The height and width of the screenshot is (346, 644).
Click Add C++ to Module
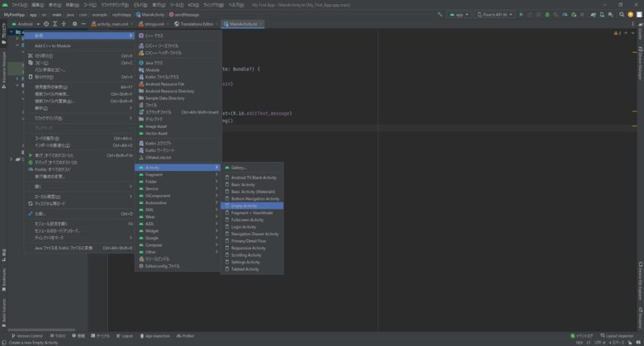[x=80, y=46]
